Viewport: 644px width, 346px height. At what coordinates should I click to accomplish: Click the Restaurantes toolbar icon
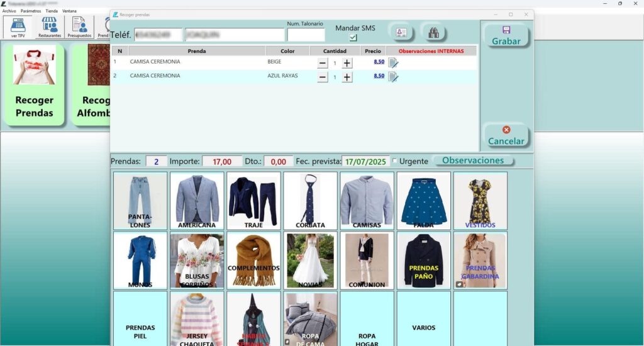click(x=50, y=27)
